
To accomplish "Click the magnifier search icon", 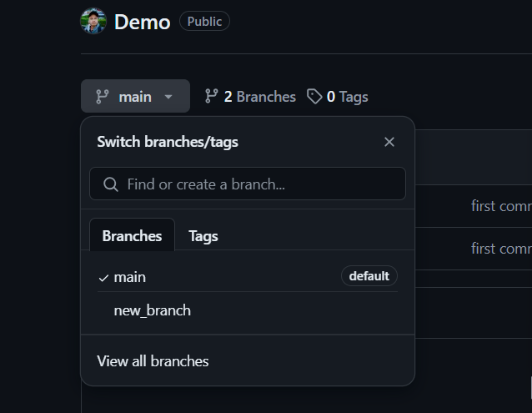I will point(110,184).
